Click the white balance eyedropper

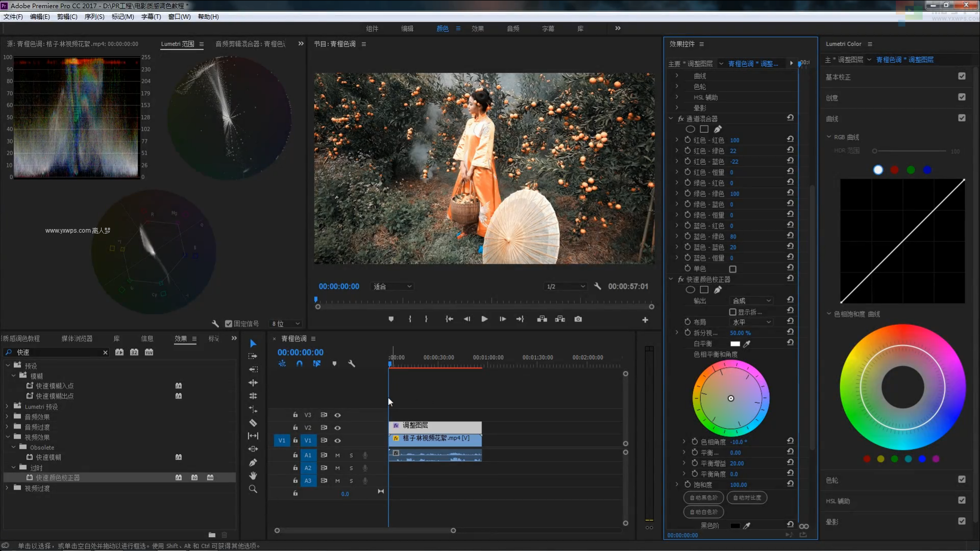coord(747,344)
